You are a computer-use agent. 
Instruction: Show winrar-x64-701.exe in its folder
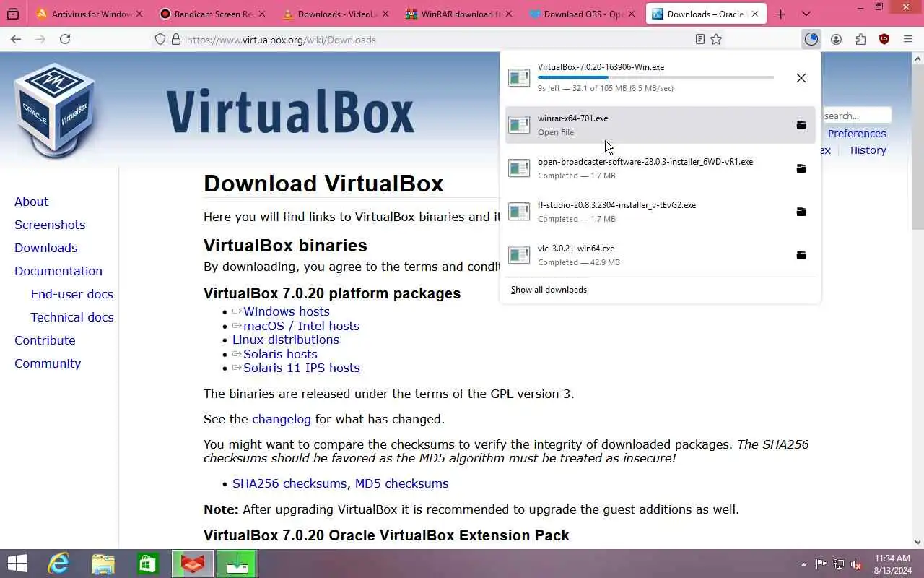[x=801, y=125]
